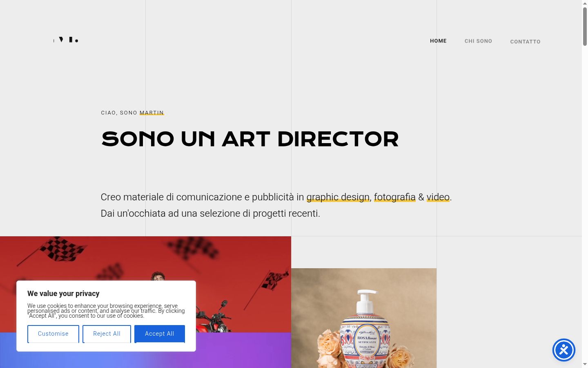Viewport: 588px width, 368px height.
Task: Click the 'Dai un'occhiata' sentence
Action: [x=210, y=213]
